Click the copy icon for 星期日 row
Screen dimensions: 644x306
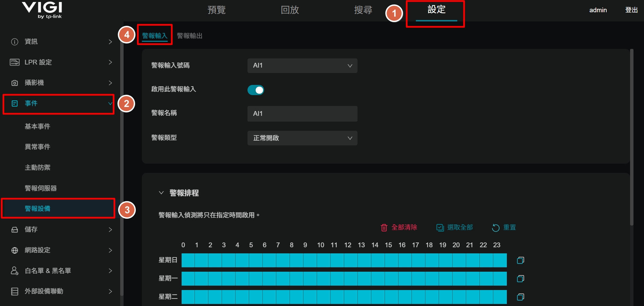pyautogui.click(x=520, y=260)
